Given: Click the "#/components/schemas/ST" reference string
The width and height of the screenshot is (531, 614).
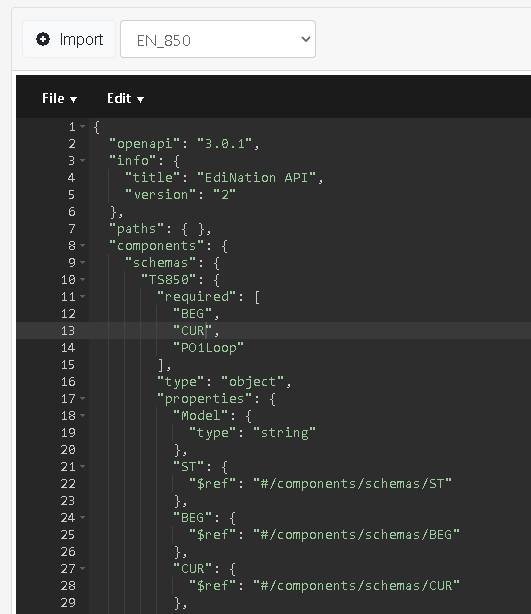Looking at the screenshot, I should [x=352, y=484].
